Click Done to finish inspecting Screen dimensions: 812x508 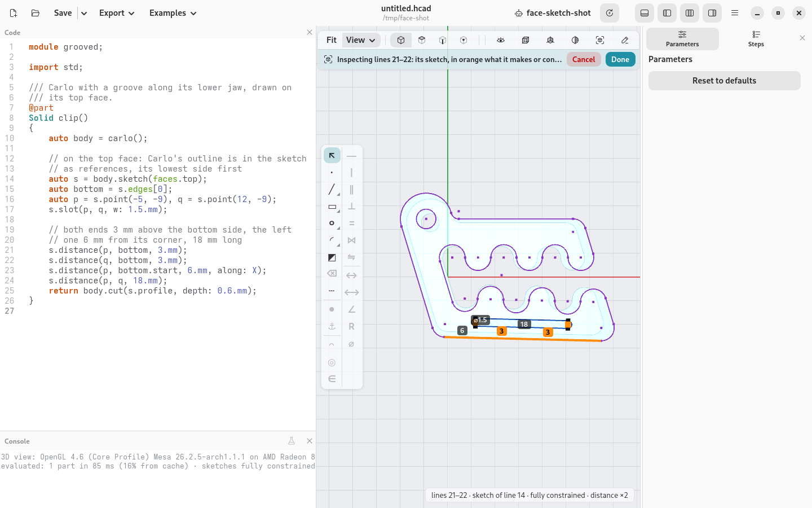pyautogui.click(x=620, y=59)
